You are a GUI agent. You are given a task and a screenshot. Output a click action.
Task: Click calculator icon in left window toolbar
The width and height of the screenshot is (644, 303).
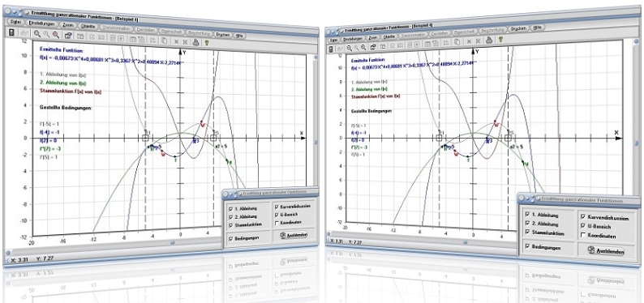pos(12,32)
